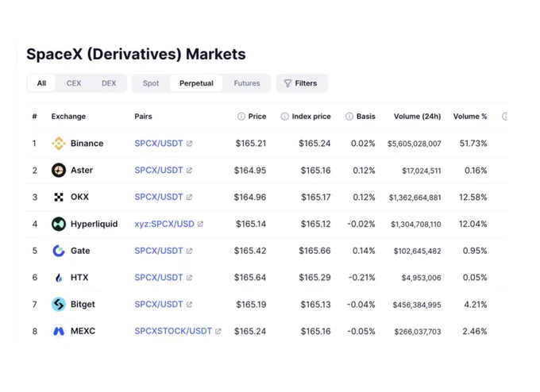Click the $165.66 index price
Image resolution: width=540 pixels, height=392 pixels.
(314, 251)
